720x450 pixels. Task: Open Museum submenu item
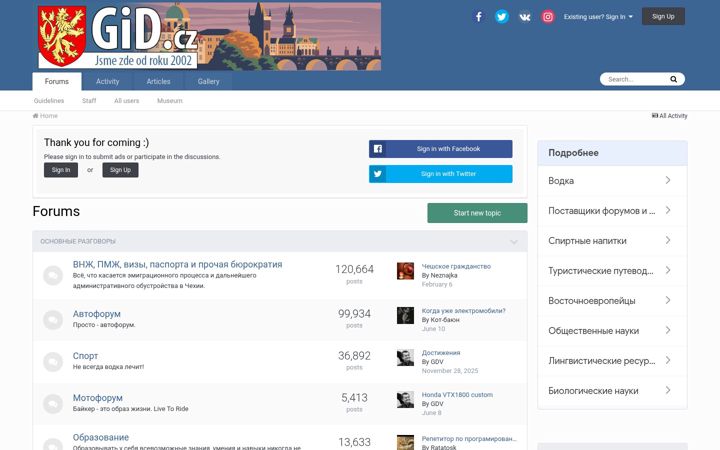170,101
